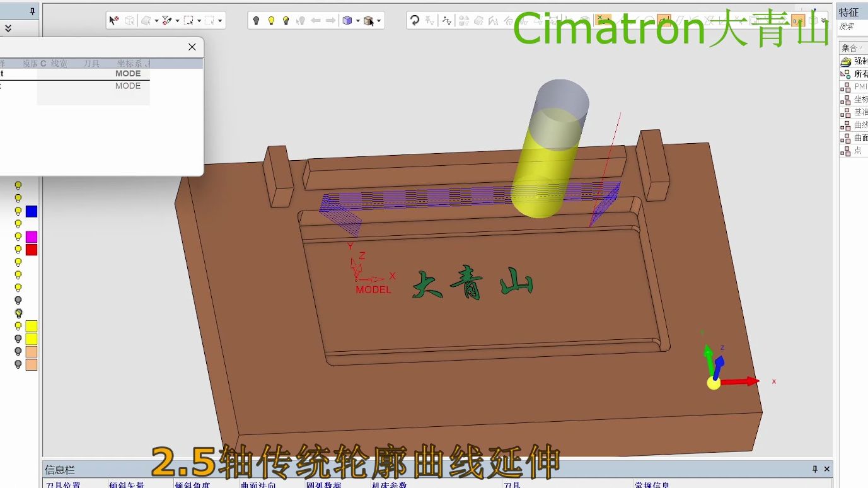Select the PMI item in the feature list

click(860, 87)
